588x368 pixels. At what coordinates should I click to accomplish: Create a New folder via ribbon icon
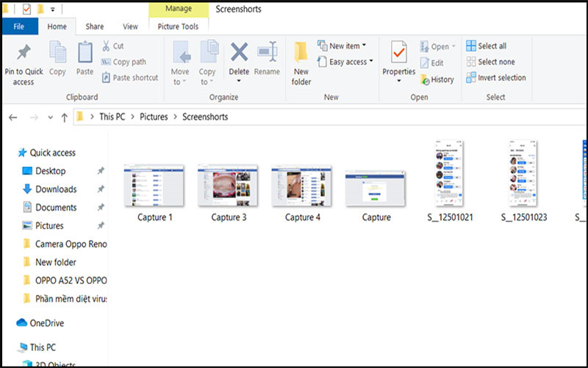301,52
